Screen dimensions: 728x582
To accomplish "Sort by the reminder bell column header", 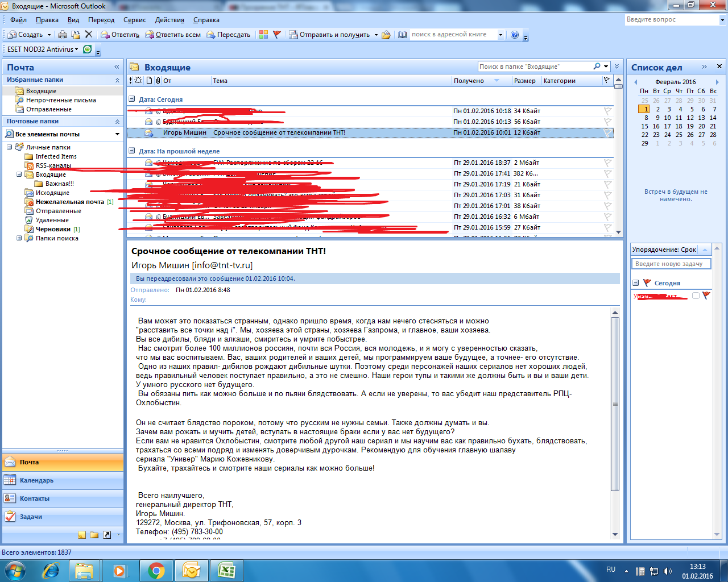I will [138, 81].
